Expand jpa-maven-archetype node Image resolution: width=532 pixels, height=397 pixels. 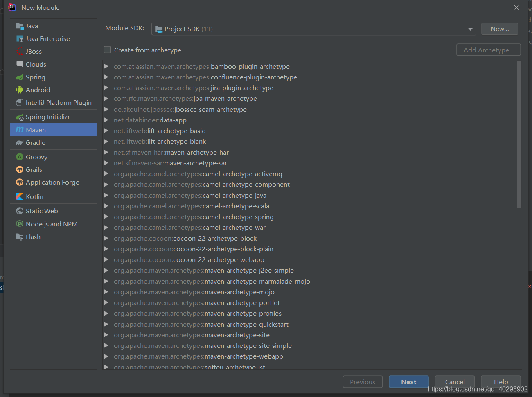point(106,98)
